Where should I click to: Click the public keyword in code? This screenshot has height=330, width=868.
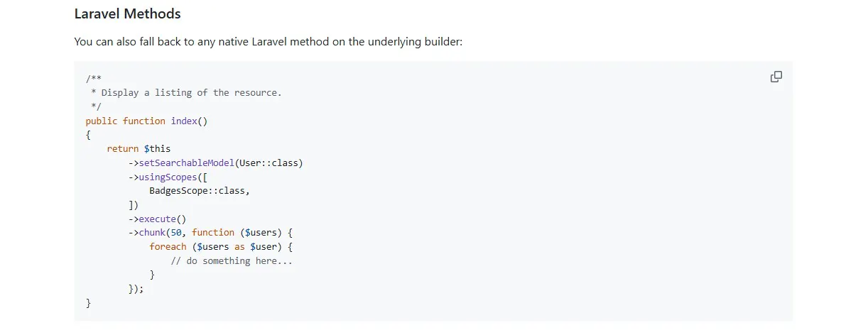tap(102, 121)
